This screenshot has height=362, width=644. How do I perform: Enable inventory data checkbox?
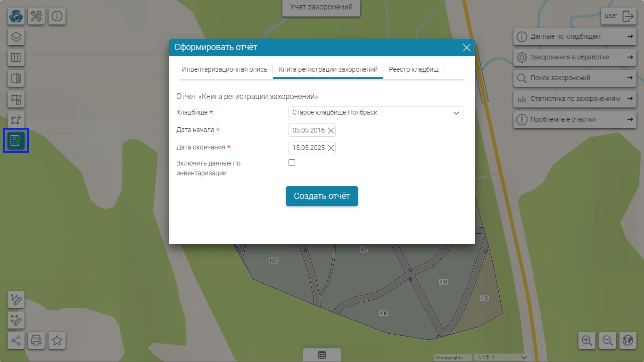pos(292,163)
